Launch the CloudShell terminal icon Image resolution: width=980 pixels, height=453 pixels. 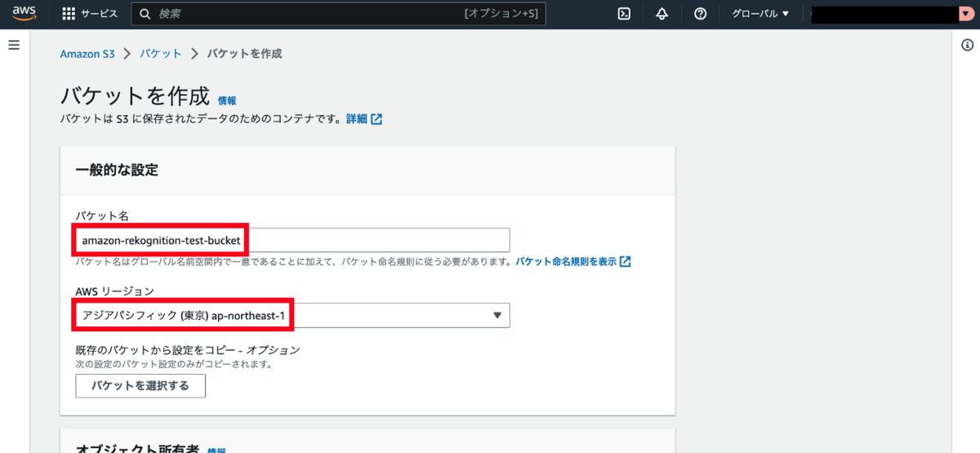point(624,14)
